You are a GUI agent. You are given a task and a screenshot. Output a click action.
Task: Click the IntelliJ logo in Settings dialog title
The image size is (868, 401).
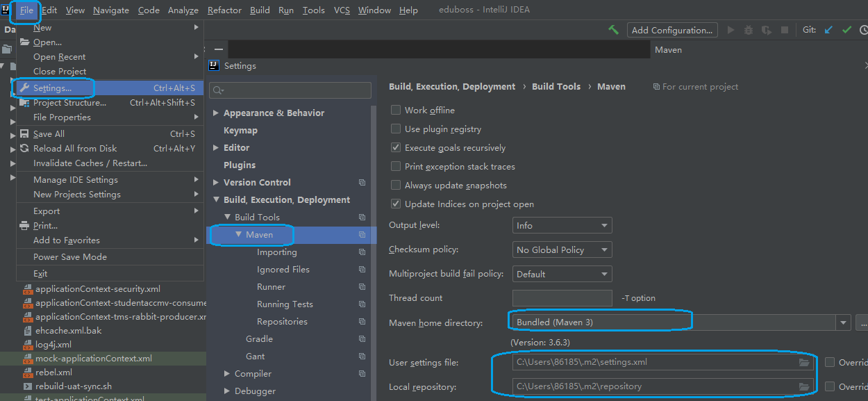coord(215,65)
